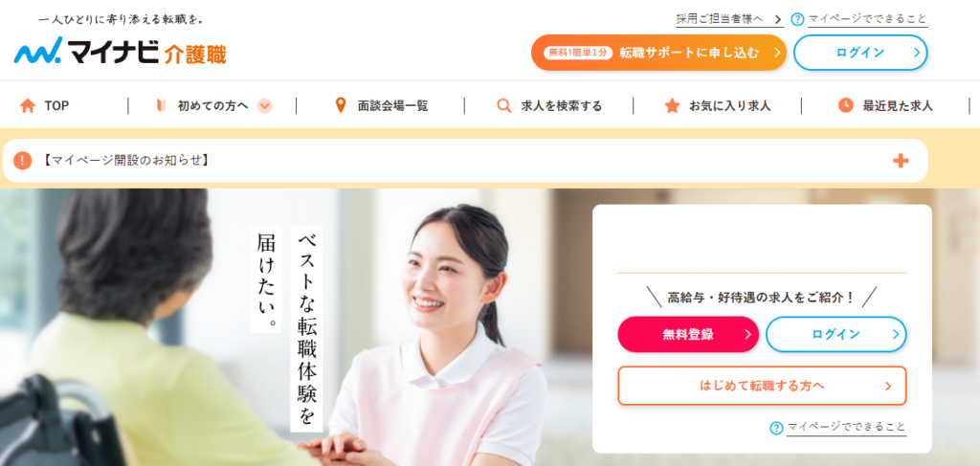Click the location pin icon for 面談会場一覧
This screenshot has height=466, width=980.
coord(341,105)
